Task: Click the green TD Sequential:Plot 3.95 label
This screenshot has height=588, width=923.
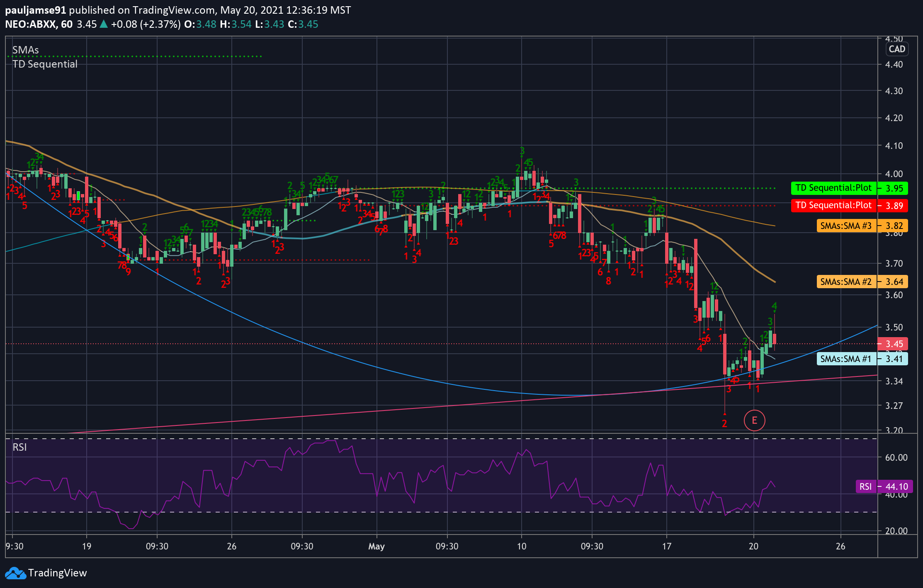Action: (x=850, y=188)
